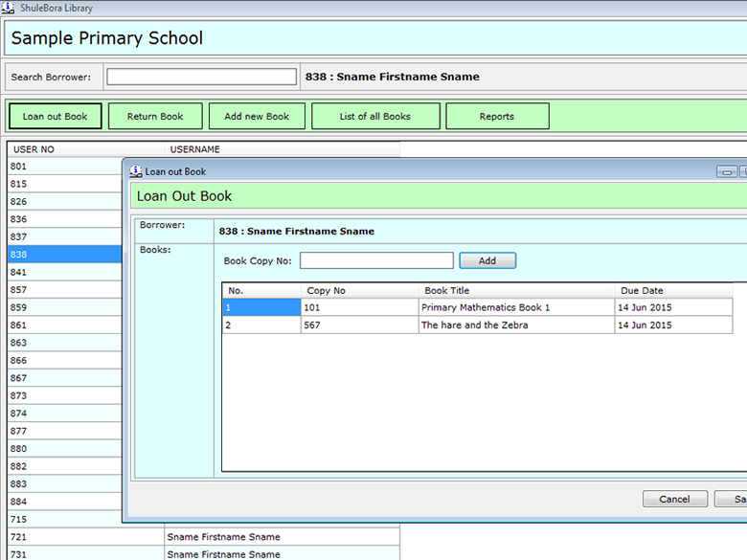This screenshot has height=560, width=747.
Task: Open the Loan out Book toolbar button
Action: coord(55,117)
